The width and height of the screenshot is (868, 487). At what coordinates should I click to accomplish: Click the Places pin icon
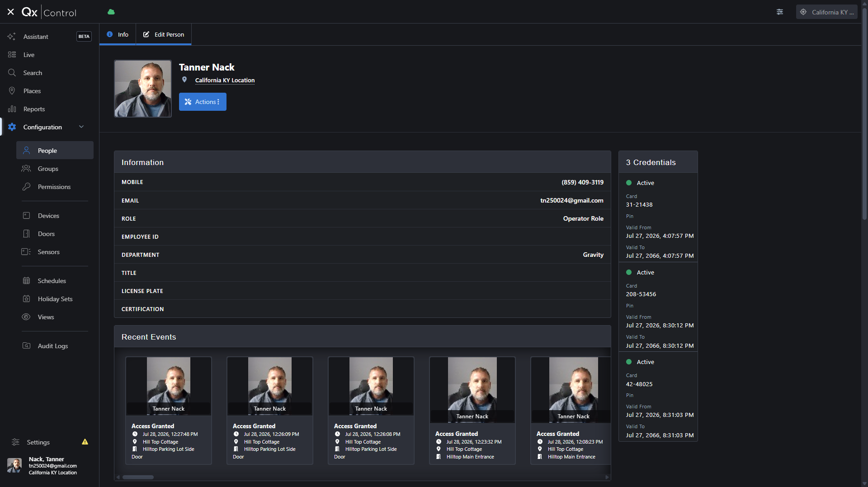tap(12, 91)
